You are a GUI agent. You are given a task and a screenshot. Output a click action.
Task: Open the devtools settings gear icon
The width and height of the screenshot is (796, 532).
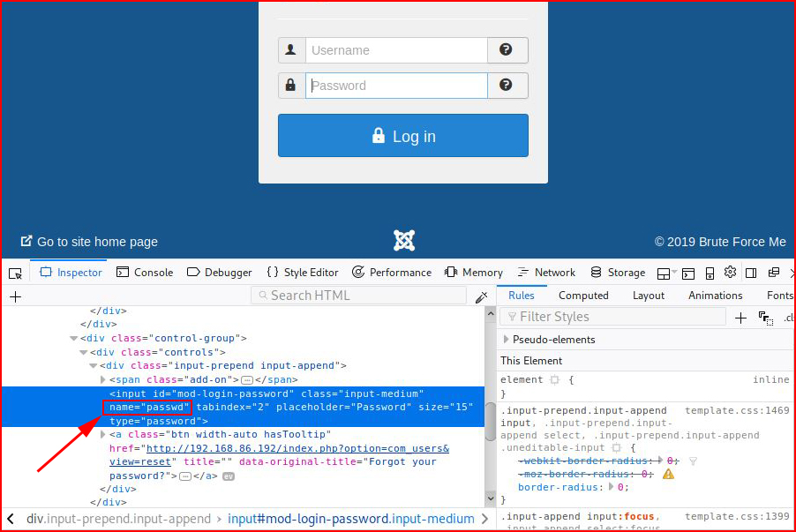point(730,272)
